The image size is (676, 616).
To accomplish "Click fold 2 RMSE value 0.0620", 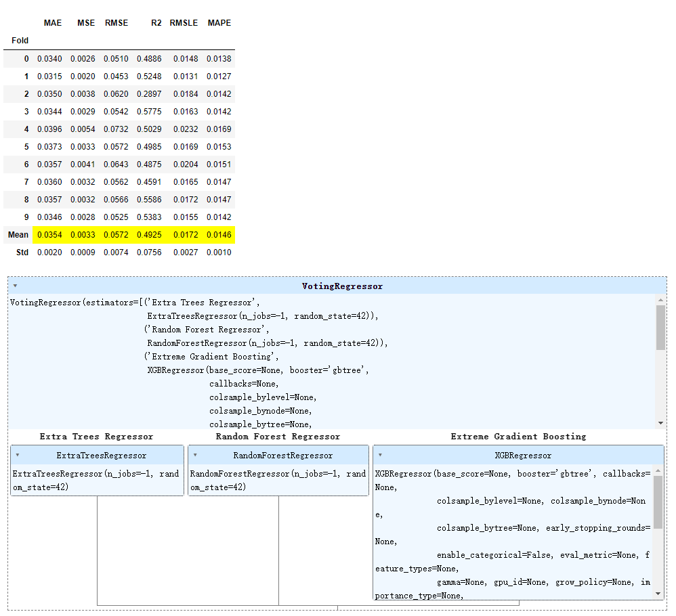I will point(116,94).
